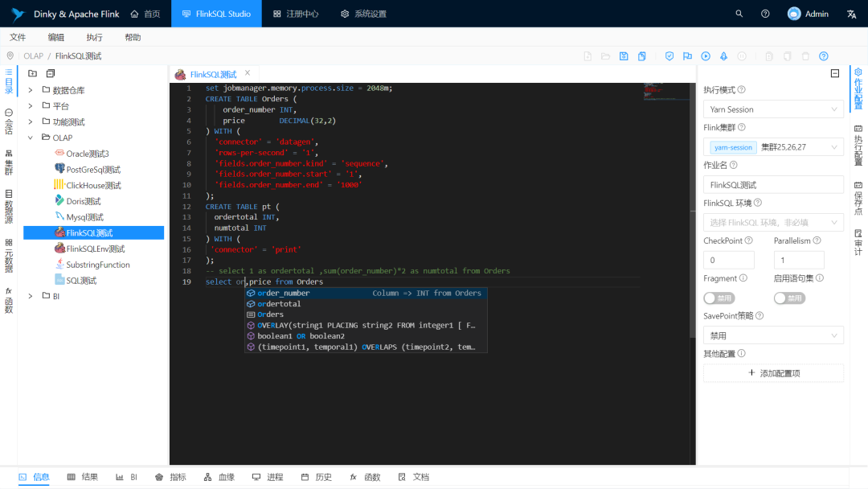The image size is (868, 489).
Task: Select order_number autocomplete suggestion
Action: tap(366, 293)
